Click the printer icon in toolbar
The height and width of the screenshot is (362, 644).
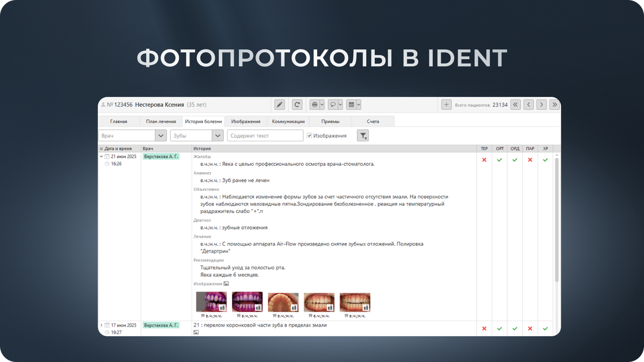(x=315, y=105)
